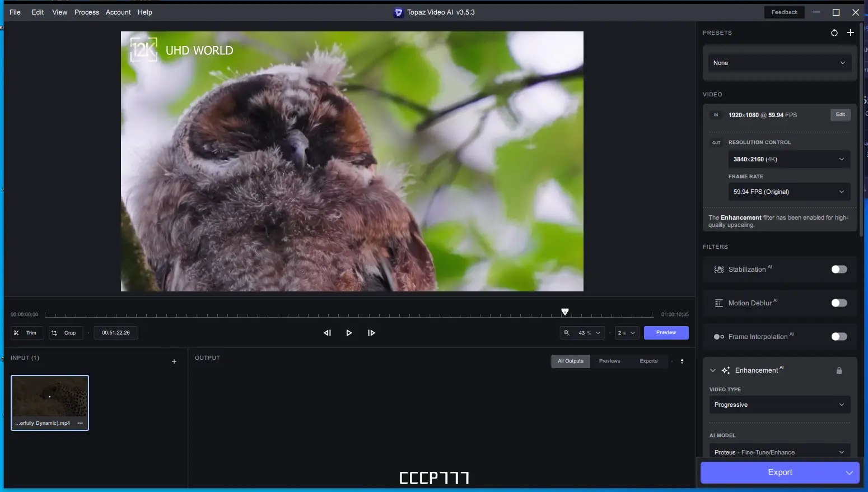Click Edit beside input resolution

point(841,115)
